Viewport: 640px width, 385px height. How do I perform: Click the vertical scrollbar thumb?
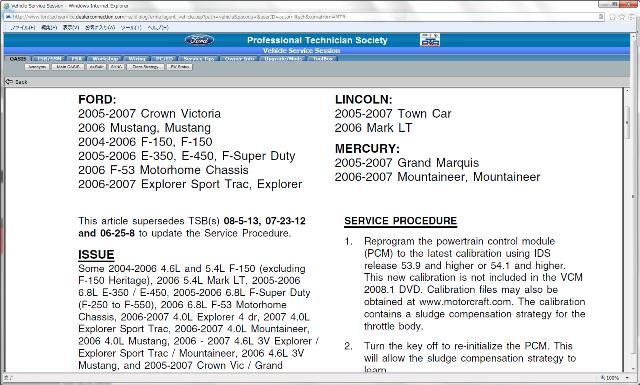pyautogui.click(x=629, y=123)
